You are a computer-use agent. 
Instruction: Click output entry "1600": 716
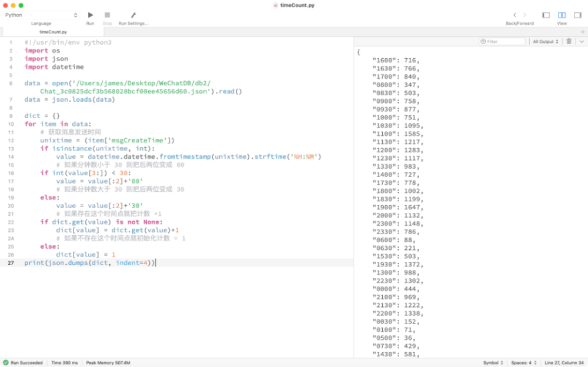pos(396,61)
